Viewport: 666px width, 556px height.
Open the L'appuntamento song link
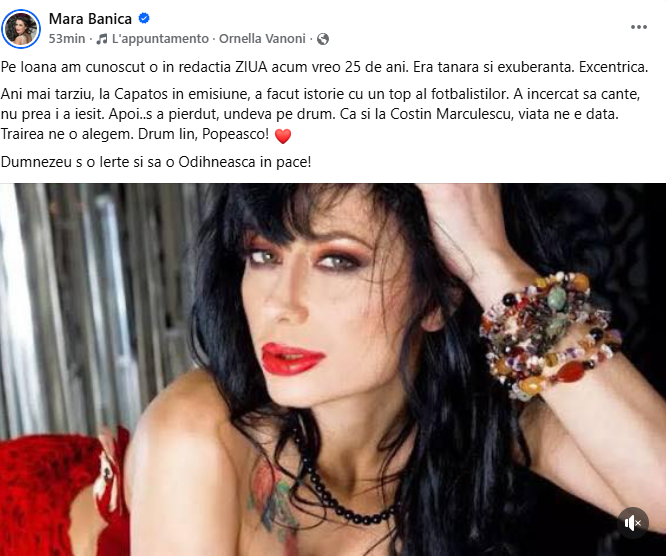pos(160,39)
